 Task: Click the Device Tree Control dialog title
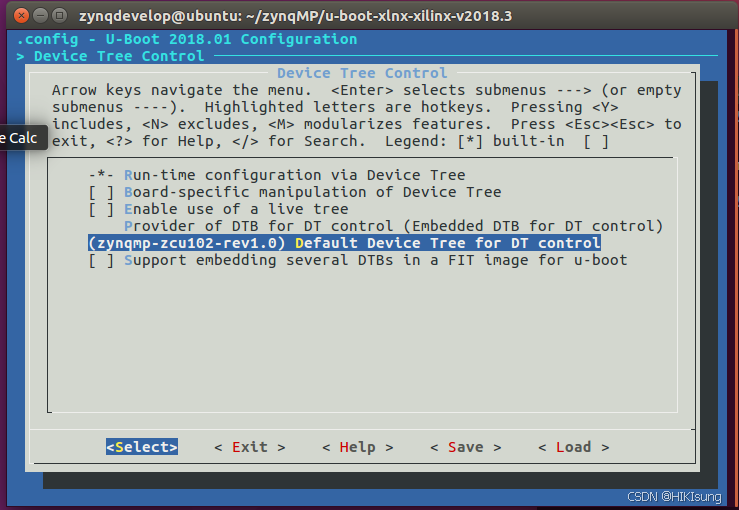coord(362,73)
